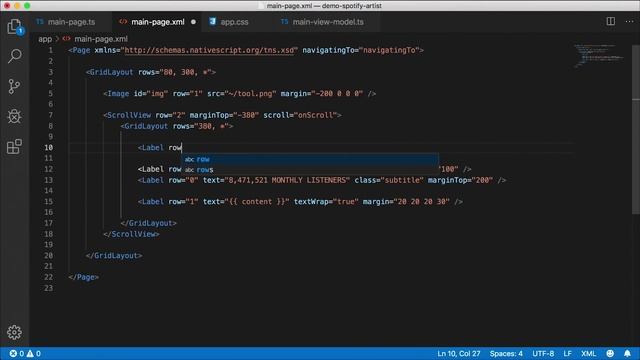The image size is (640, 360).
Task: Click the warnings count in status bar
Action: pyautogui.click(x=34, y=353)
